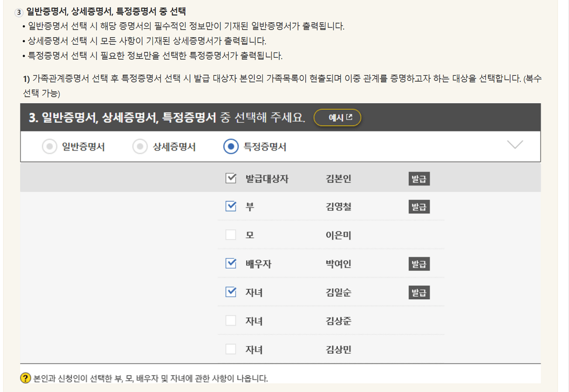Open the 예시 example link
Viewport: 569px width, 392px height.
pyautogui.click(x=337, y=117)
